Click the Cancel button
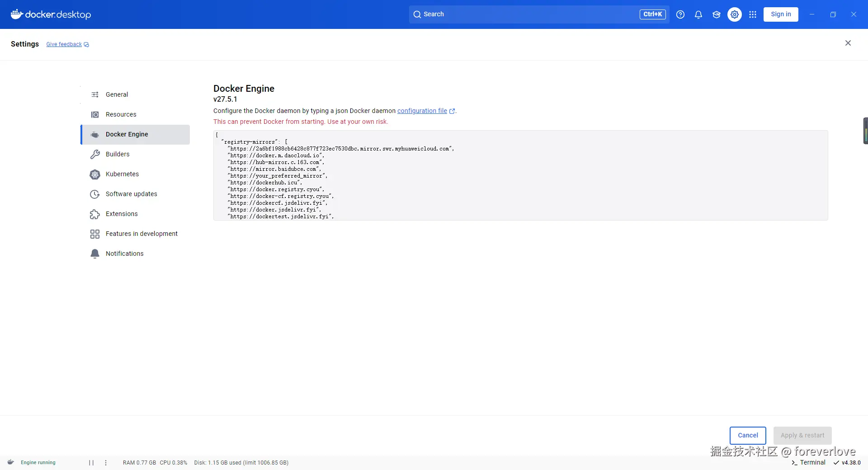The width and height of the screenshot is (868, 470). pyautogui.click(x=748, y=435)
